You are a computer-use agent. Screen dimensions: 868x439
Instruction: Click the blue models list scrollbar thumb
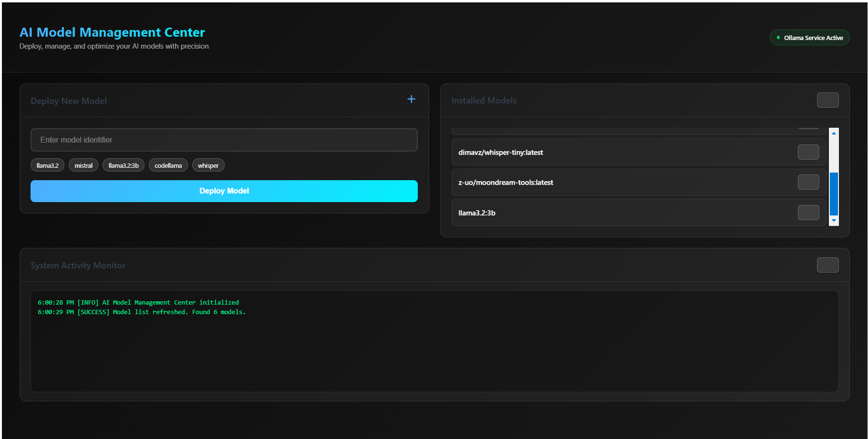(x=834, y=194)
